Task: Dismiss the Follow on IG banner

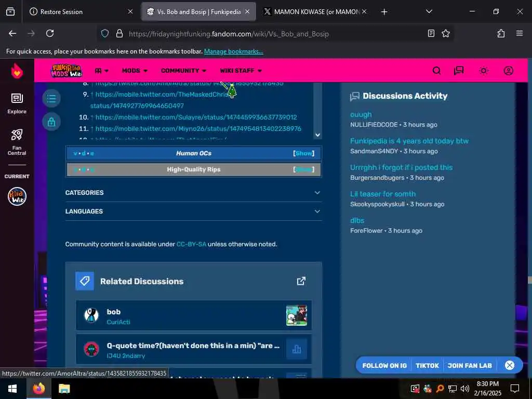Action: coord(510,365)
